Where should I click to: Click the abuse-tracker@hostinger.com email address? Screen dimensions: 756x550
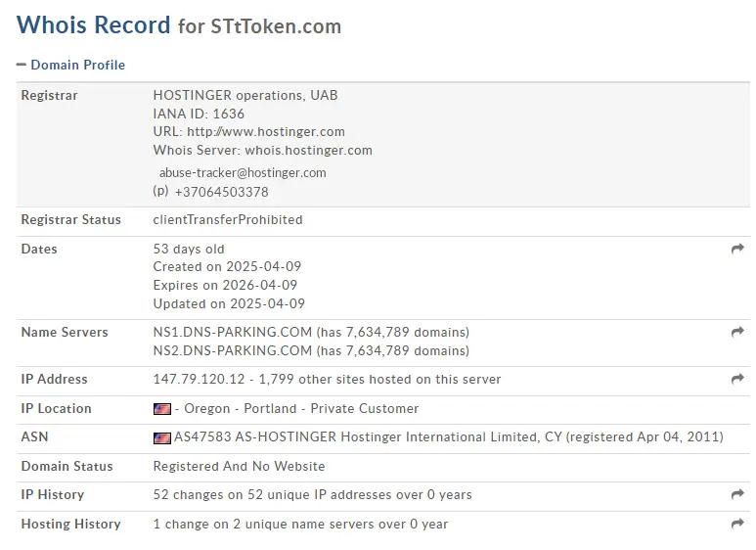pyautogui.click(x=243, y=173)
